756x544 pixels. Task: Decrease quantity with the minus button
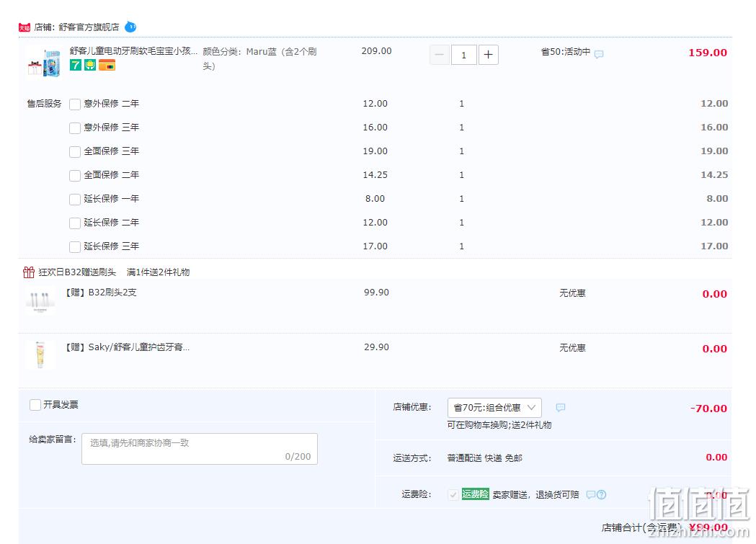click(439, 55)
